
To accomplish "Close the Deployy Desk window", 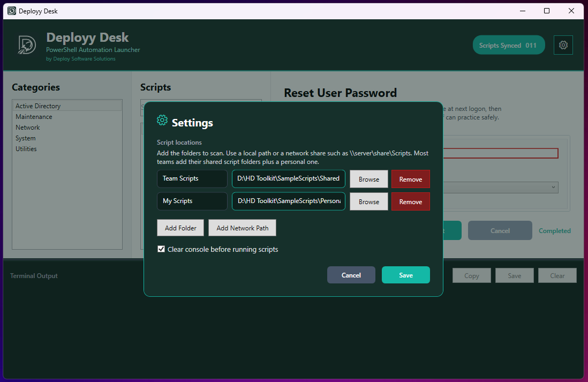I will [571, 11].
